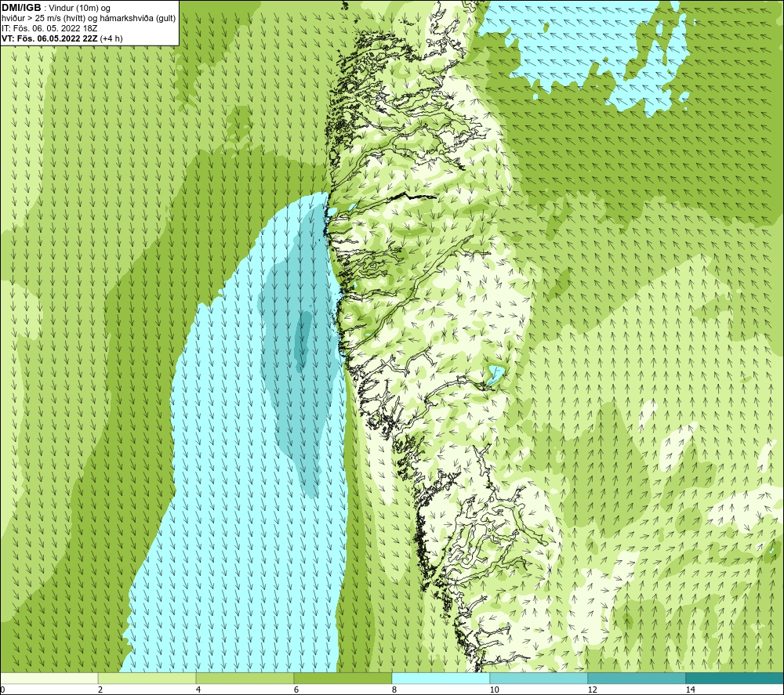The image size is (784, 695).
Task: Click the 2–4 m/s light green swatch
Action: [x=147, y=678]
